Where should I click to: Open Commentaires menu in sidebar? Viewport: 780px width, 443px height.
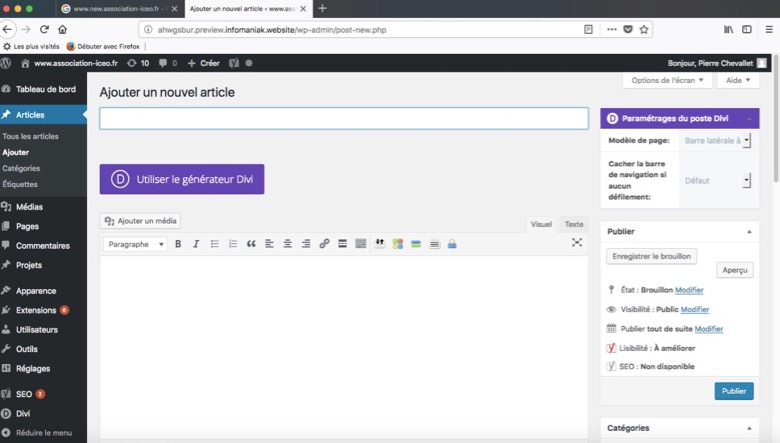pos(43,246)
